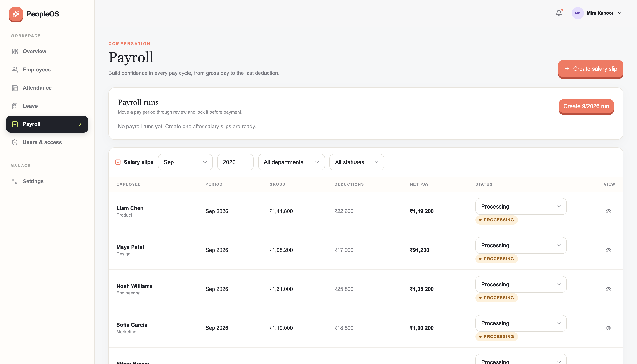Click the Employee column header
The image size is (637, 364).
coord(129,184)
